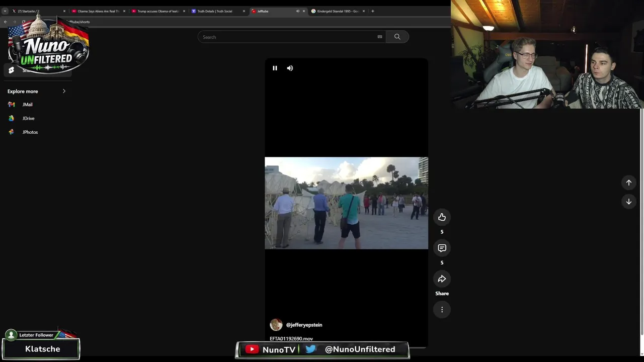The image size is (644, 362).
Task: Focus the Search input field
Action: point(292,37)
